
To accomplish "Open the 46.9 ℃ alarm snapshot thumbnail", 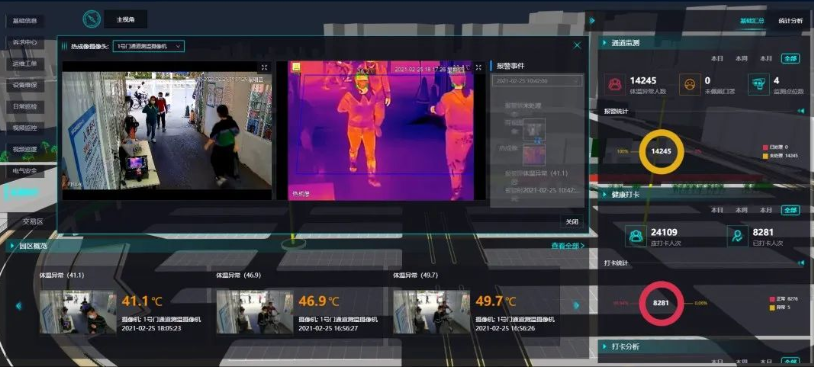I will click(x=254, y=311).
